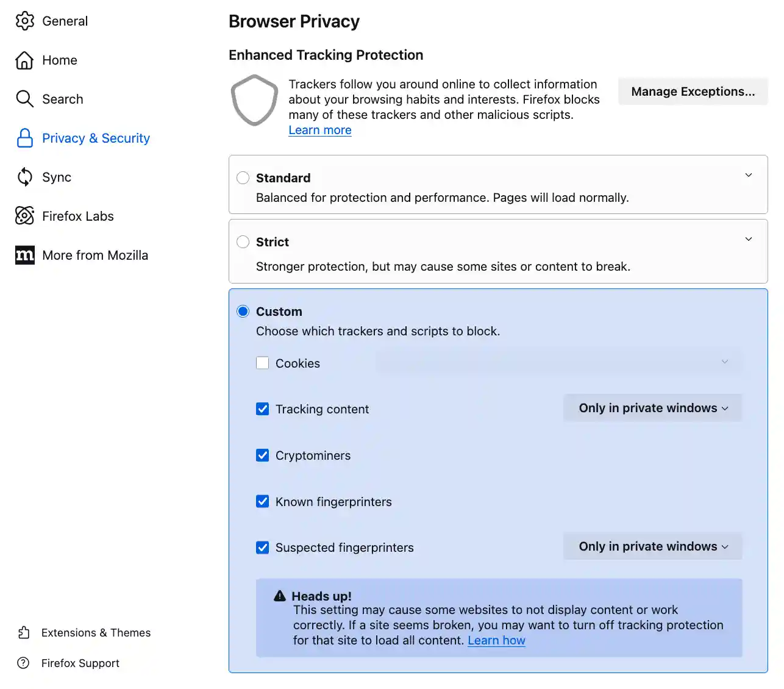The height and width of the screenshot is (689, 784).
Task: Click the Extensions & Themes puzzle icon
Action: coord(24,632)
